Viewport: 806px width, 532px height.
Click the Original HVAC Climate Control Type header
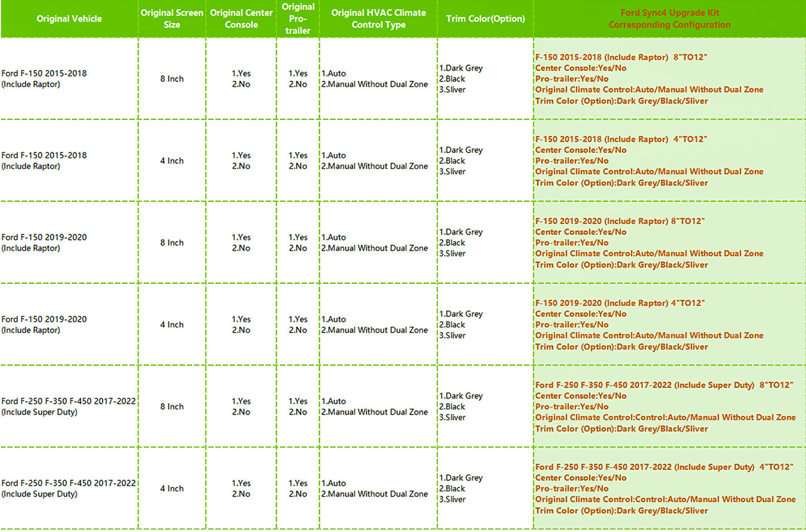[x=378, y=19]
